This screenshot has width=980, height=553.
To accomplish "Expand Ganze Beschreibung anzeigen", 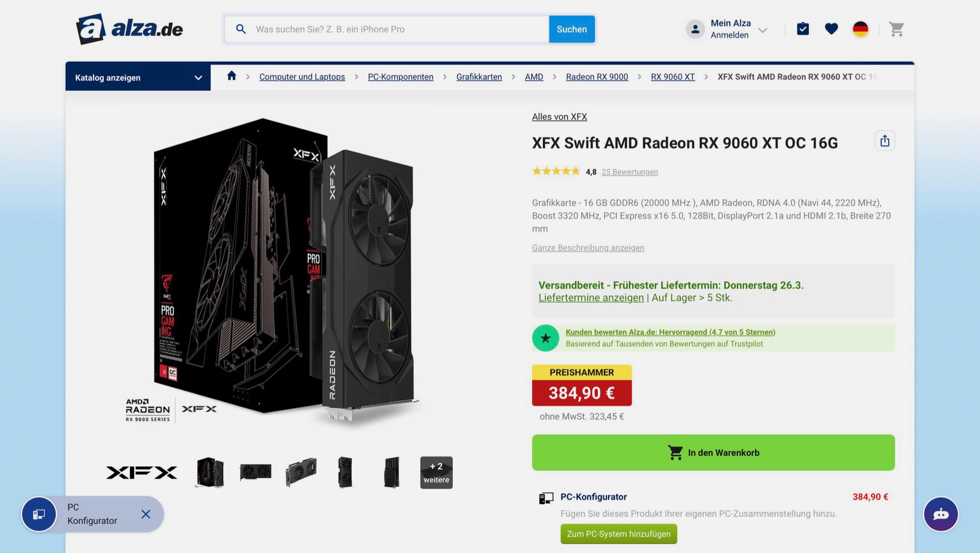I will pos(588,248).
